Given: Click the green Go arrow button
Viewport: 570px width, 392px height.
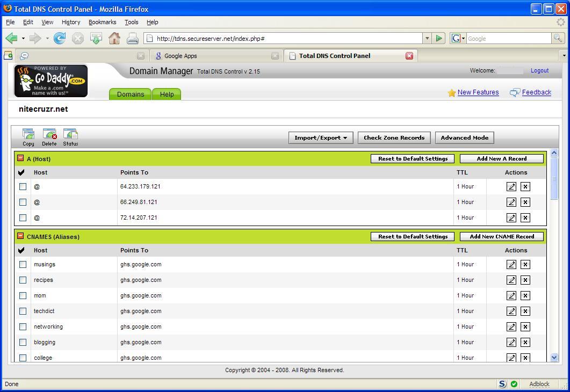Looking at the screenshot, I should (439, 38).
